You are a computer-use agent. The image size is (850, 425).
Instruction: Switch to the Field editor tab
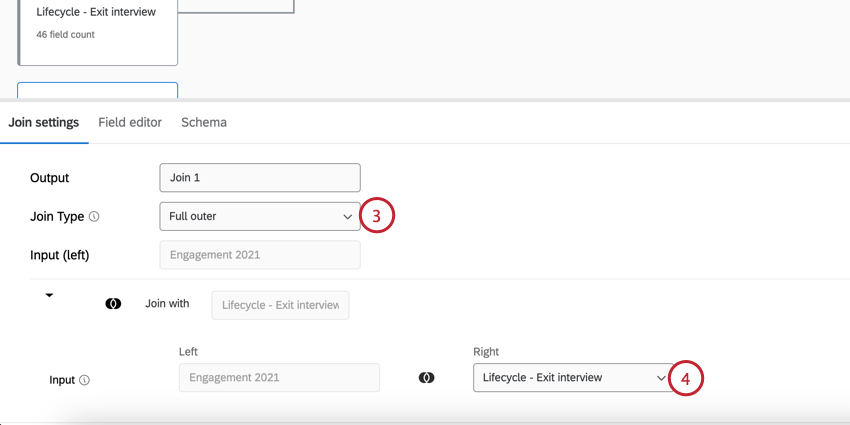click(130, 123)
